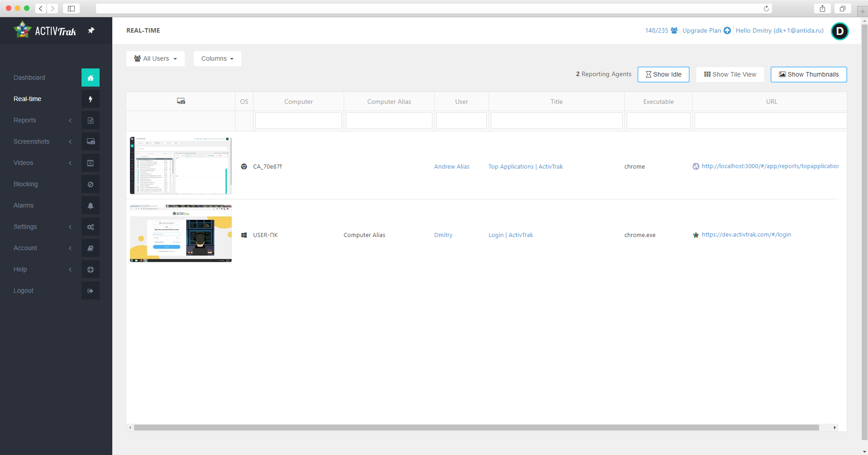Screen dimensions: 868x455
Task: Click the Blocking prohibited icon
Action: click(91, 184)
